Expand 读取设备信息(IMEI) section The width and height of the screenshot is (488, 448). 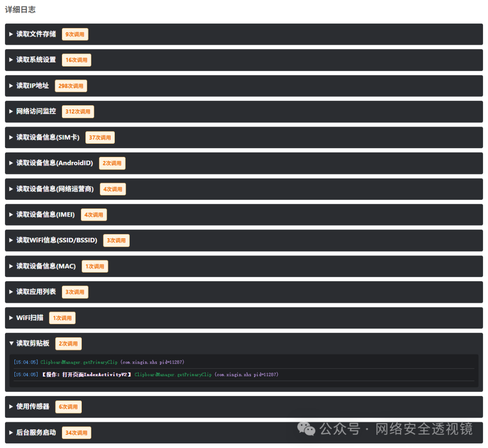244,214
